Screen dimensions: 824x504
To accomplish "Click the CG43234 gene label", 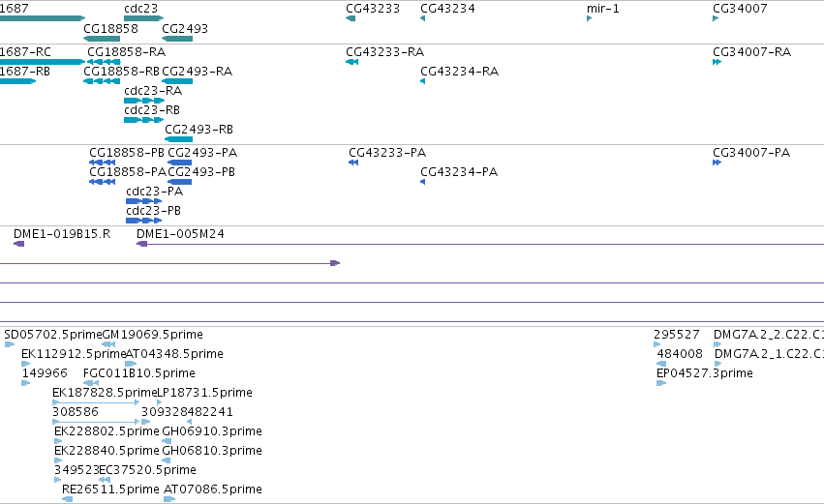I will click(x=447, y=9).
